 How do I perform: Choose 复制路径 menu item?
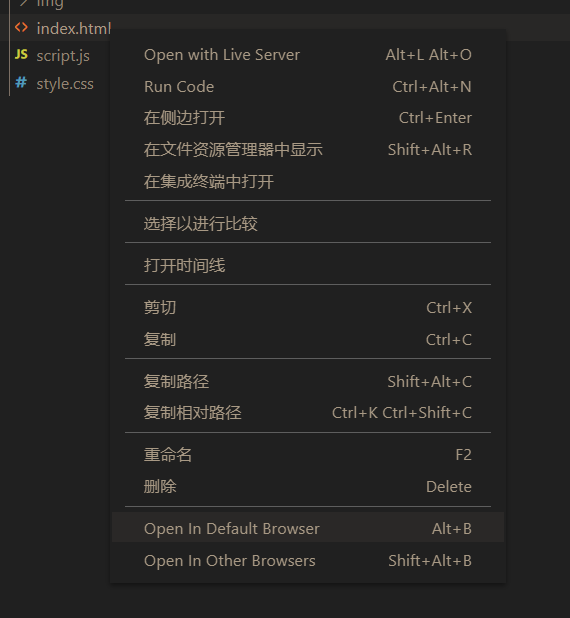click(x=308, y=382)
